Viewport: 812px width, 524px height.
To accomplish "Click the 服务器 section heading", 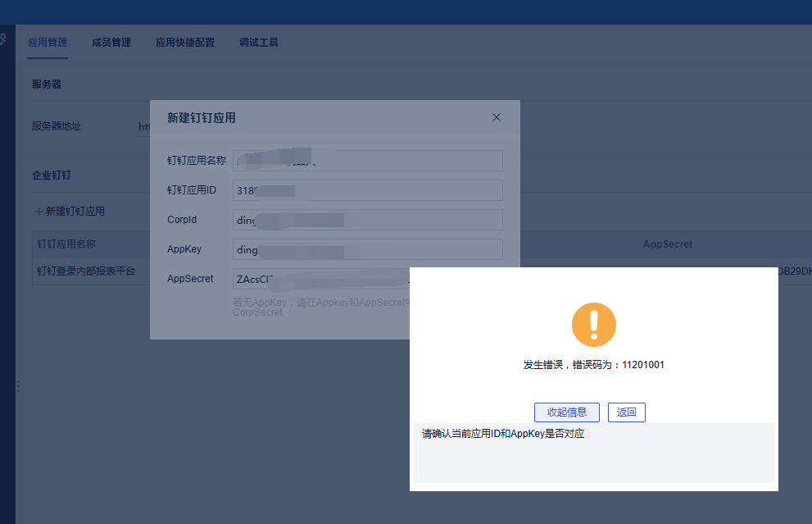I will coord(47,84).
